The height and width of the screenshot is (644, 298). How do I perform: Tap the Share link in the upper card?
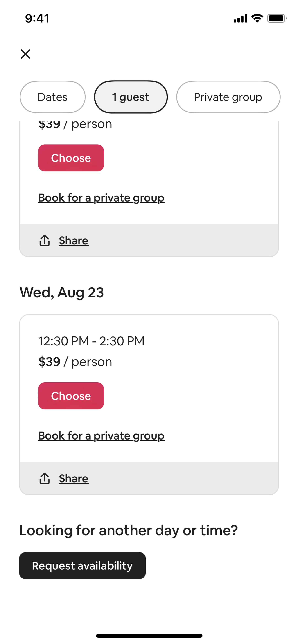point(74,240)
